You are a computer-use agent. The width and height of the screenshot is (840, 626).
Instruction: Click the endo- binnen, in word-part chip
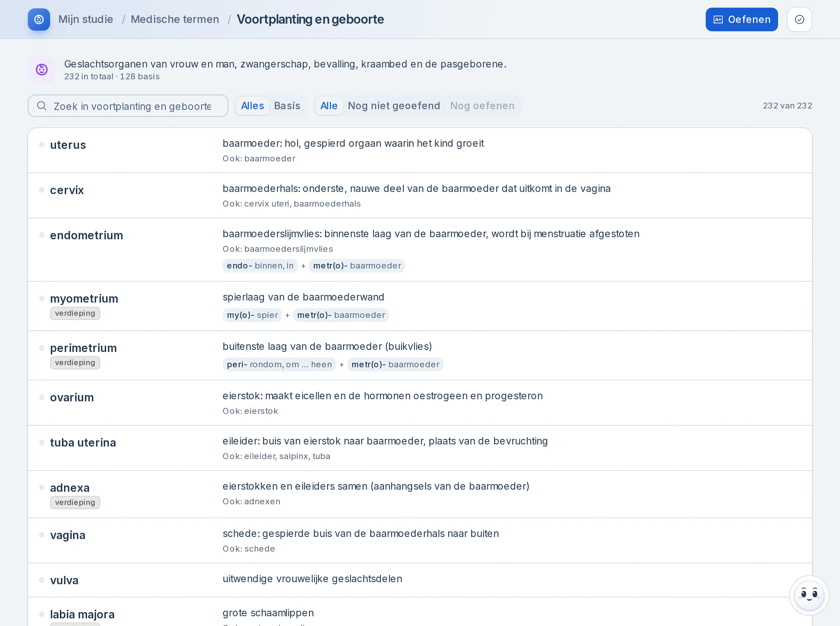[x=260, y=266]
